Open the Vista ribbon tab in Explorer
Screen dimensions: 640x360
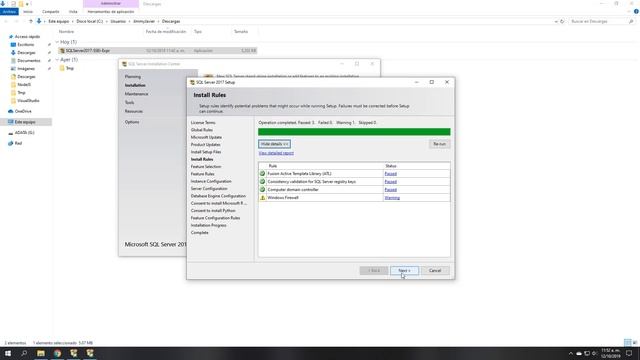(x=73, y=11)
